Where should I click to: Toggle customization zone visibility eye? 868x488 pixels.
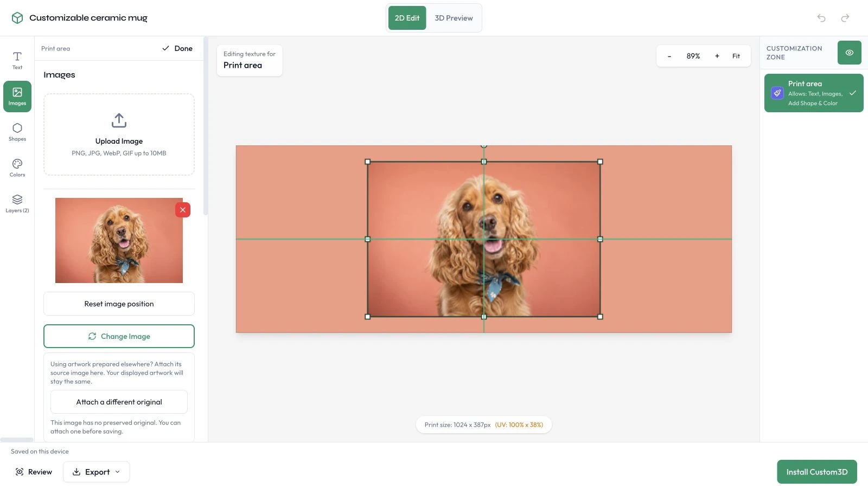(850, 53)
